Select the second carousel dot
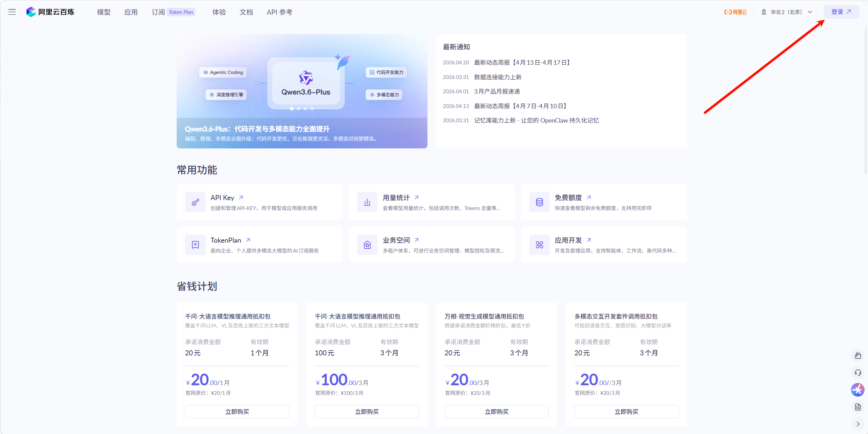Screen dimensions: 868x434 [x=299, y=109]
